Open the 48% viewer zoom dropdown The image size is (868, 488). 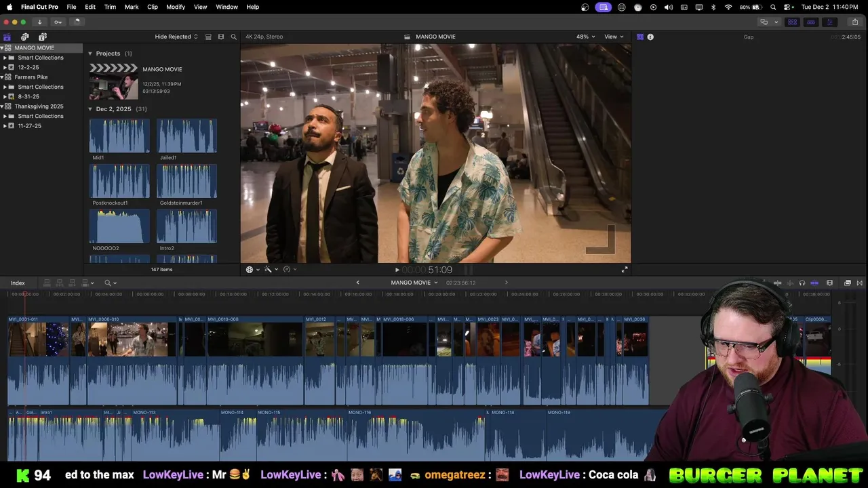pos(586,37)
